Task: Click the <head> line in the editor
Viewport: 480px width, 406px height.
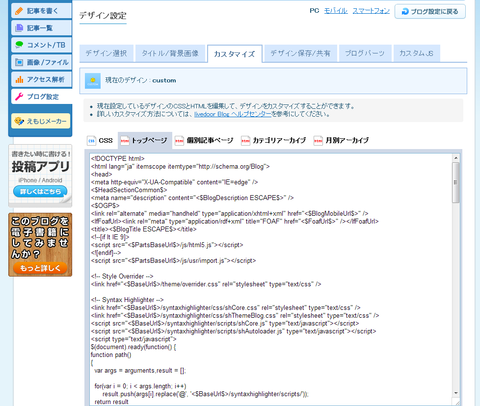Action: coord(102,174)
